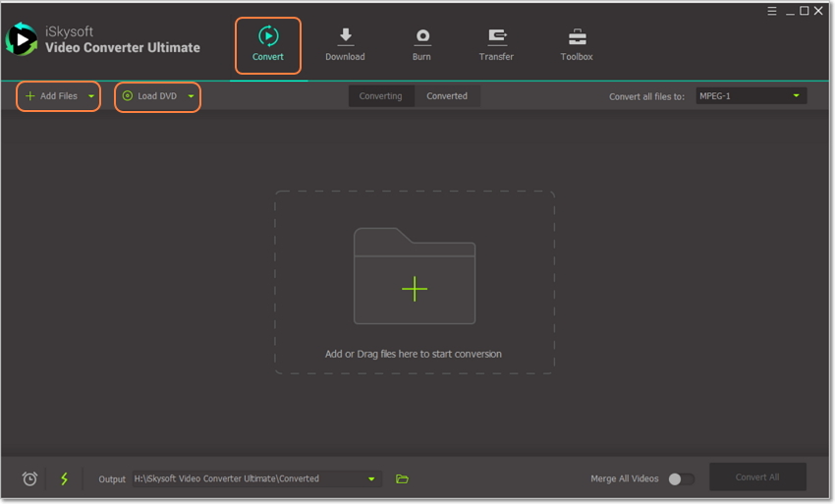Open the Download section
Viewport: 835px width, 504px height.
[345, 45]
